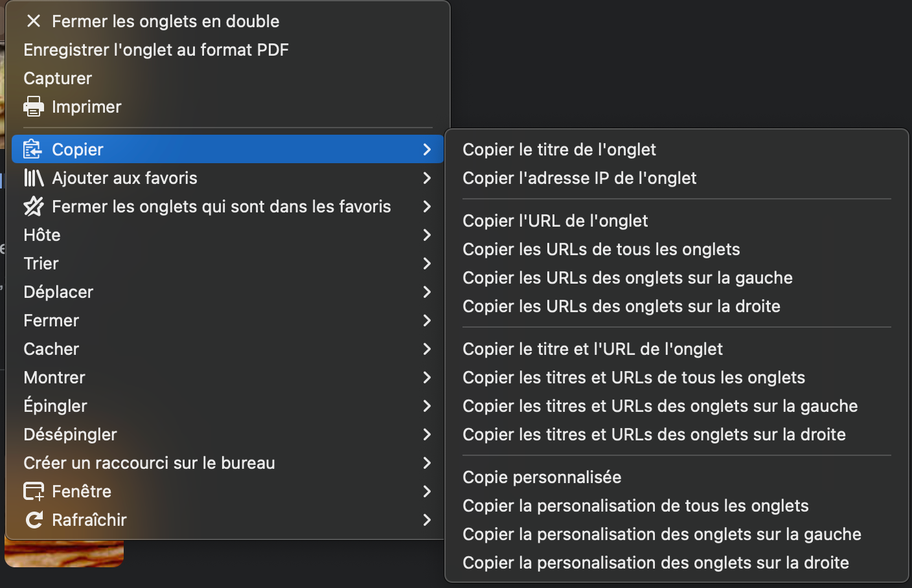Image resolution: width=912 pixels, height=588 pixels.
Task: Click the clipboard icon beside Copier
Action: [32, 150]
